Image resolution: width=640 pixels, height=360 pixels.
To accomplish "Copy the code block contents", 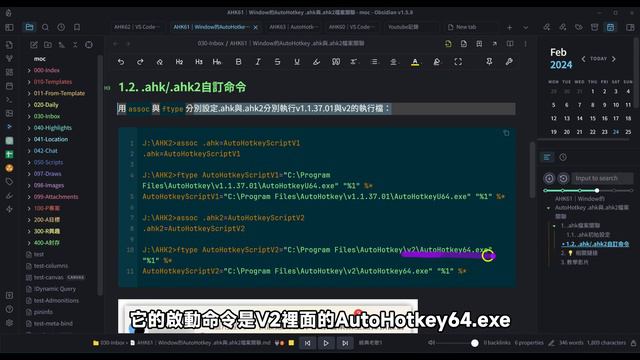I will click(x=506, y=133).
